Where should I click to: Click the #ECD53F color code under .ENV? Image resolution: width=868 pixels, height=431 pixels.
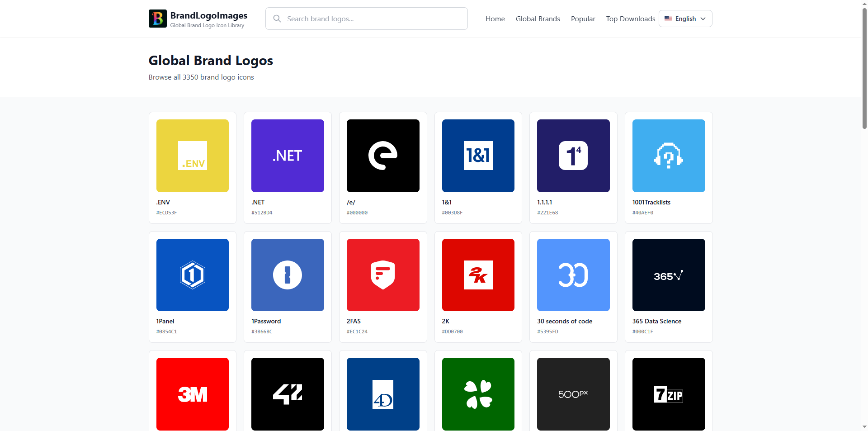coord(166,213)
